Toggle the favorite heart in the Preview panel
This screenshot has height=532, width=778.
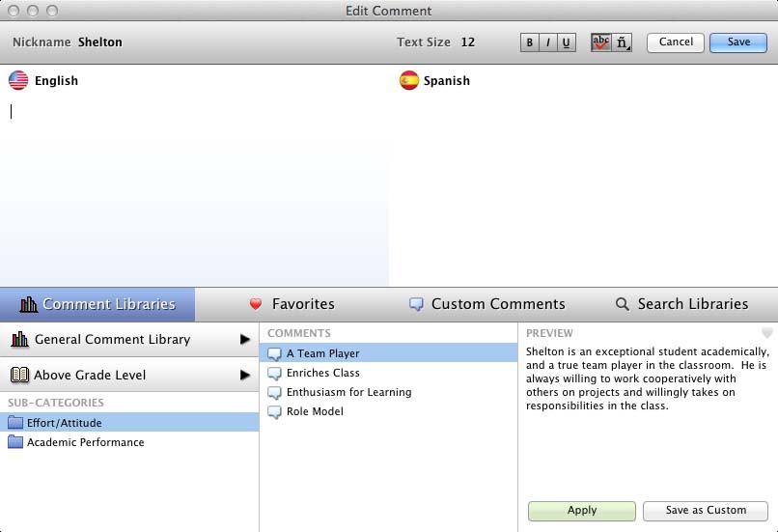[x=767, y=332]
